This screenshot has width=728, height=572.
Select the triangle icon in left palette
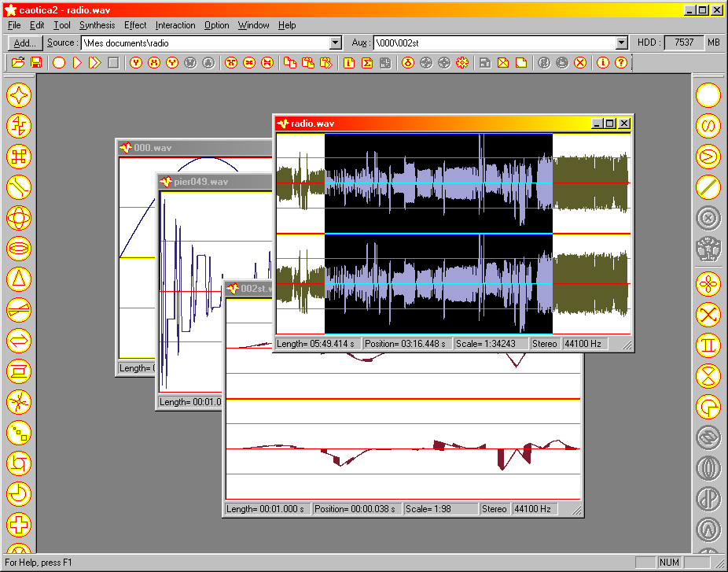pos(19,279)
